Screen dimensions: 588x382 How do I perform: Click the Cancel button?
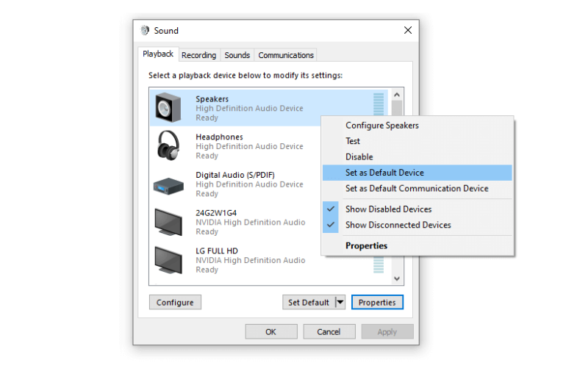coord(329,332)
